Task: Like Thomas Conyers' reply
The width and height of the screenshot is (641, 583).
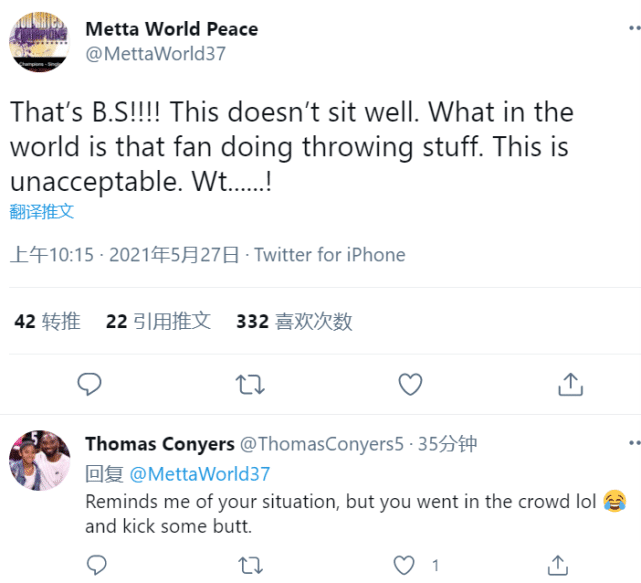Action: pos(404,566)
